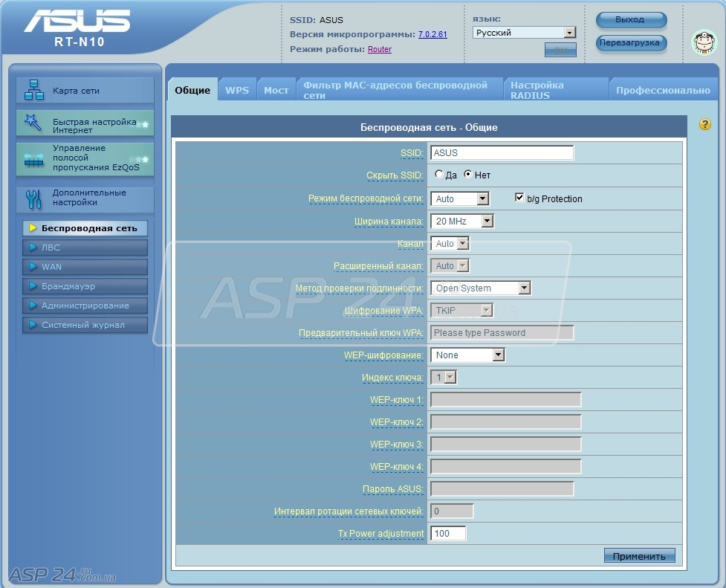Image resolution: width=726 pixels, height=588 pixels.
Task: Select 'Да' radio for hiding SSID
Action: click(438, 175)
